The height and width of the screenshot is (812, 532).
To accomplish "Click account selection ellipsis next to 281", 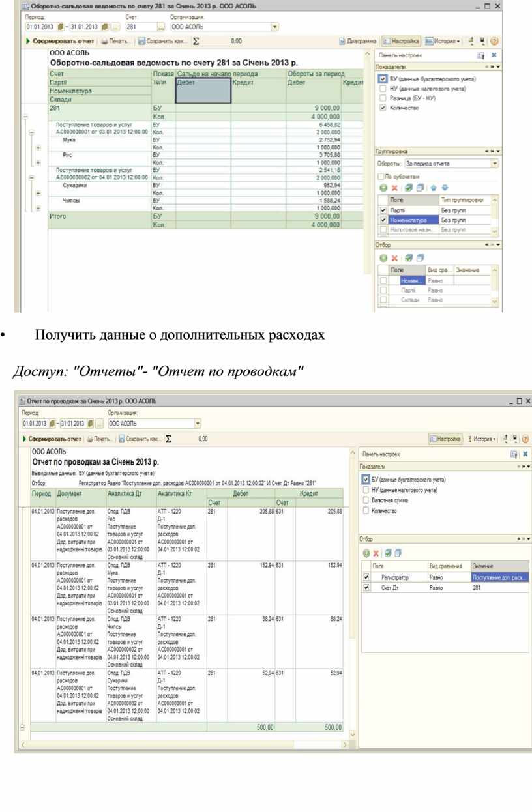I will click(x=161, y=27).
